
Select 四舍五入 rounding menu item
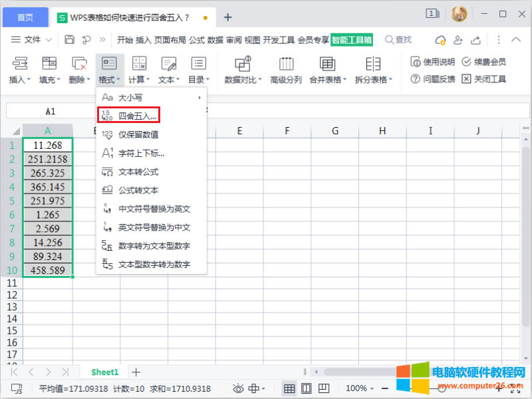[x=137, y=116]
